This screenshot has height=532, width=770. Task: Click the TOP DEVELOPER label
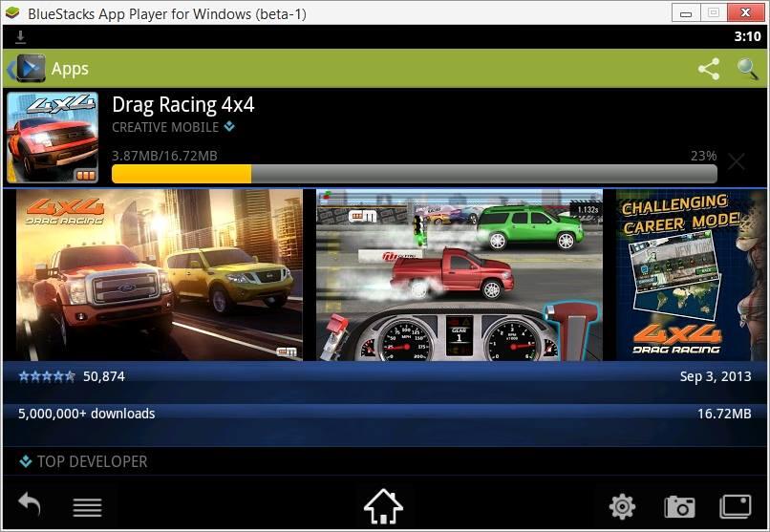[x=93, y=461]
